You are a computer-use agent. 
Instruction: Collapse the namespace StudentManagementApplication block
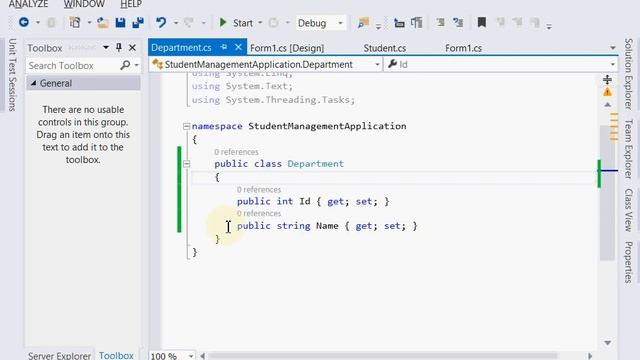pos(186,126)
